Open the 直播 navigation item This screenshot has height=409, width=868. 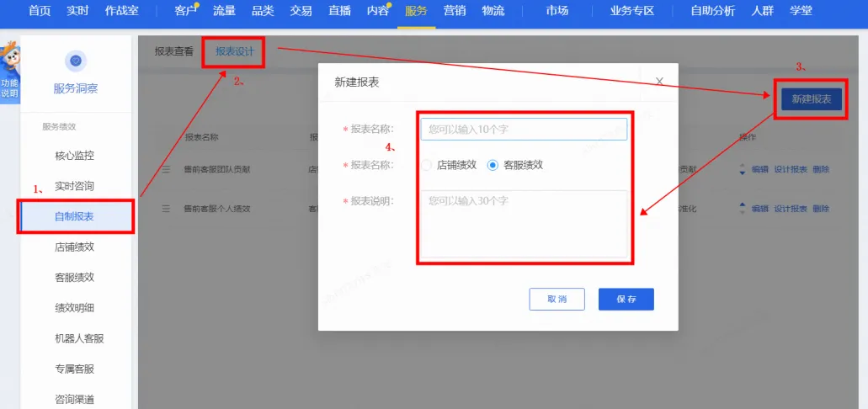tap(339, 10)
